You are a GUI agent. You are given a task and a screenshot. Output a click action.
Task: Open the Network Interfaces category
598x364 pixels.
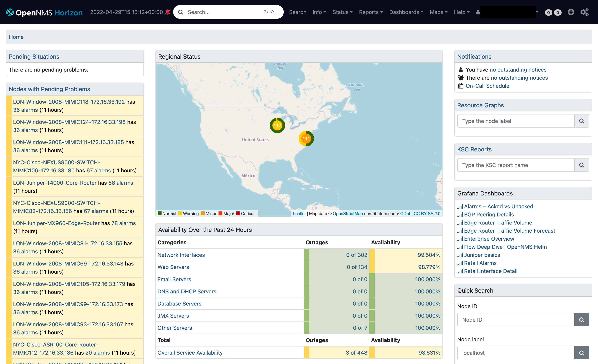point(181,255)
